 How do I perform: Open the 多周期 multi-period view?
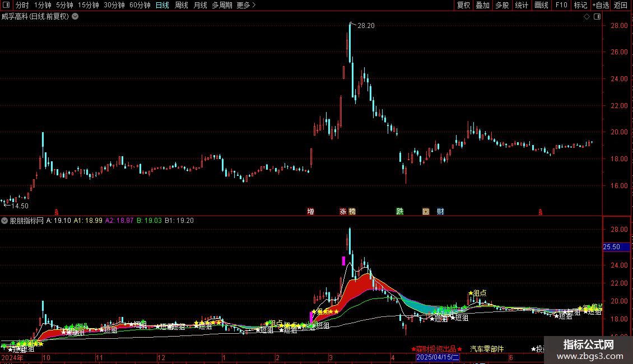[222, 5]
